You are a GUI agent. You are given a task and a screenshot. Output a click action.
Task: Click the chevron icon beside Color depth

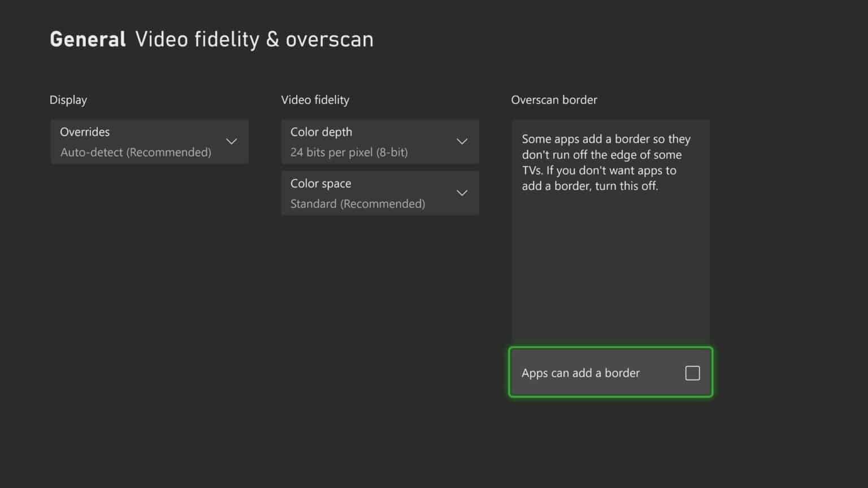tap(462, 141)
